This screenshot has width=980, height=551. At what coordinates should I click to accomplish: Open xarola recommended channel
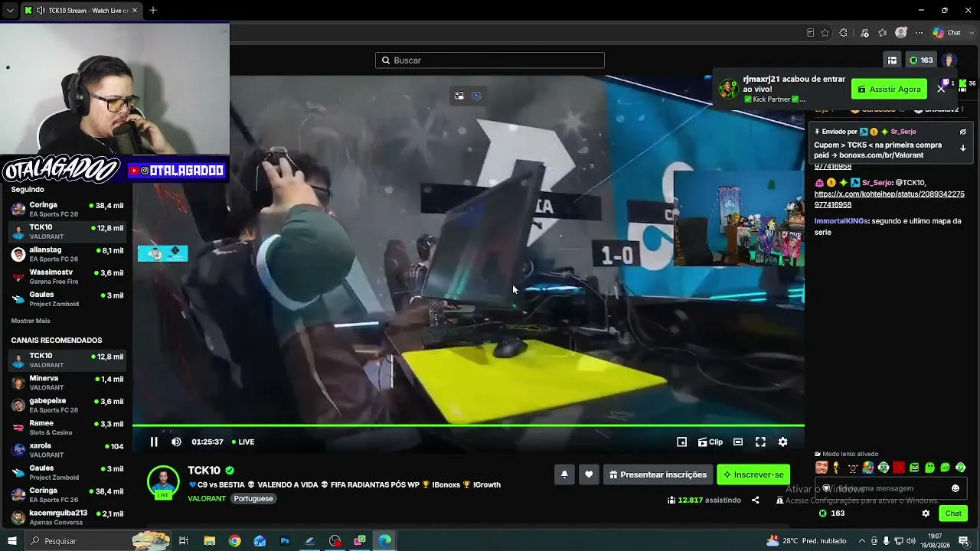click(x=67, y=450)
